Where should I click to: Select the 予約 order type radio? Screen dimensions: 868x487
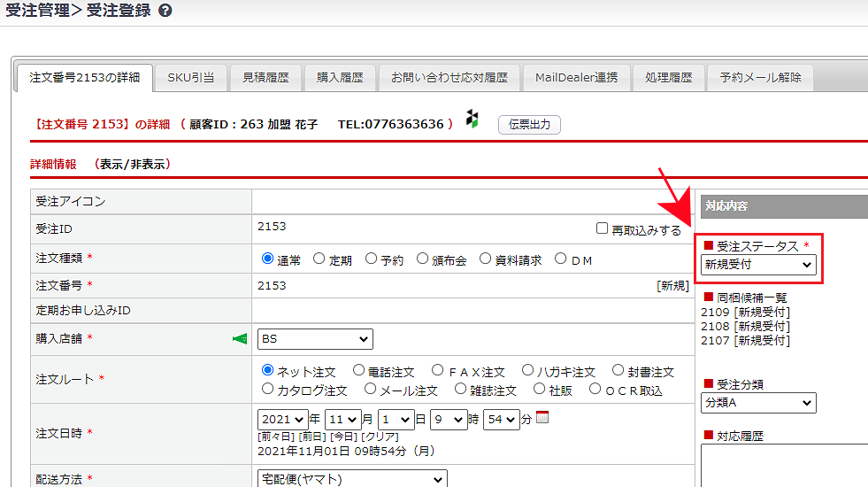pos(371,259)
